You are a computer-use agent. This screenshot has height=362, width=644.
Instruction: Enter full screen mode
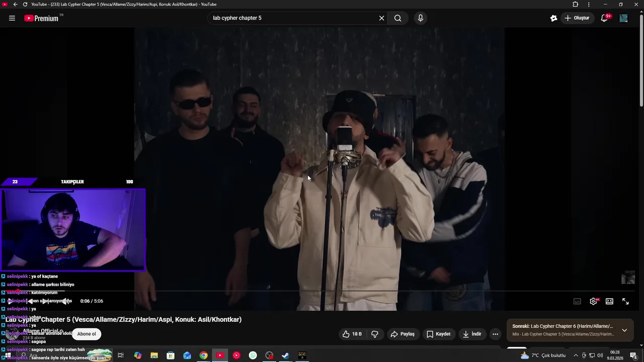point(625,301)
